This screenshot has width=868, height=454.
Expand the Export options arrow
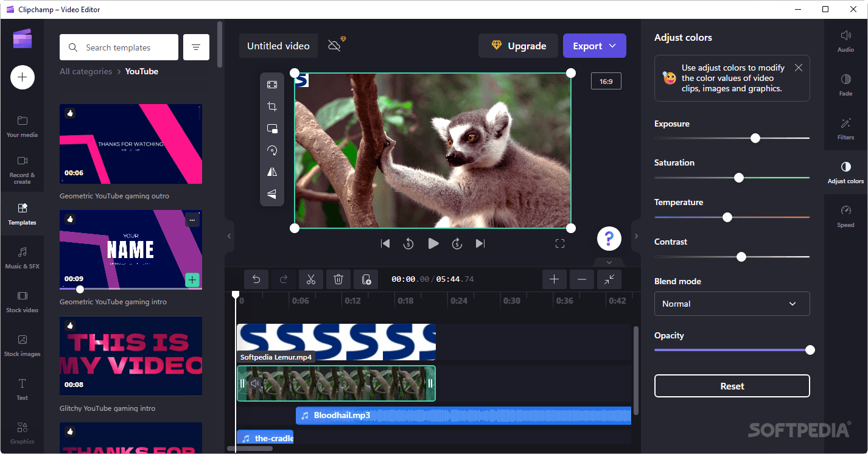click(613, 46)
